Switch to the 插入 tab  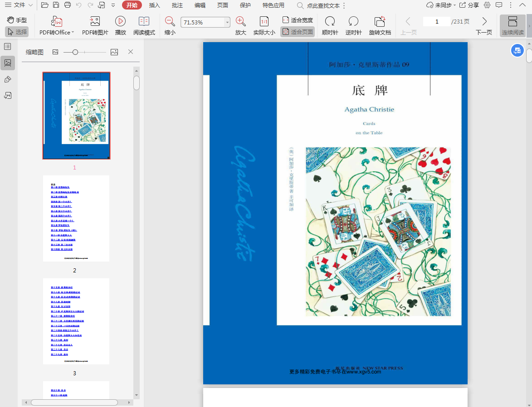coord(155,5)
